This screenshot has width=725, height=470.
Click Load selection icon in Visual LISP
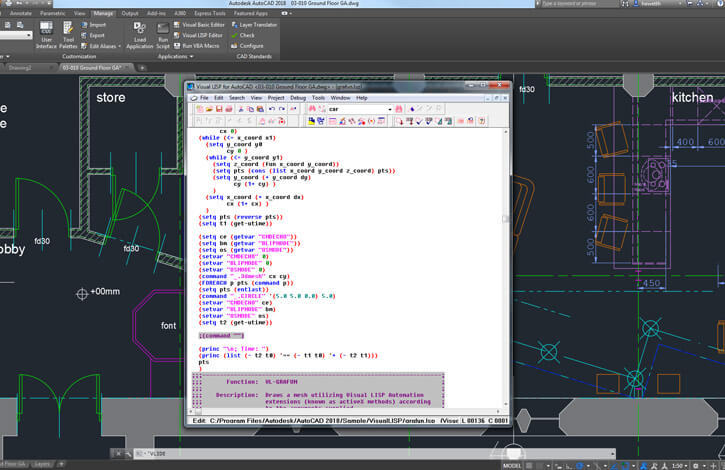(409, 121)
